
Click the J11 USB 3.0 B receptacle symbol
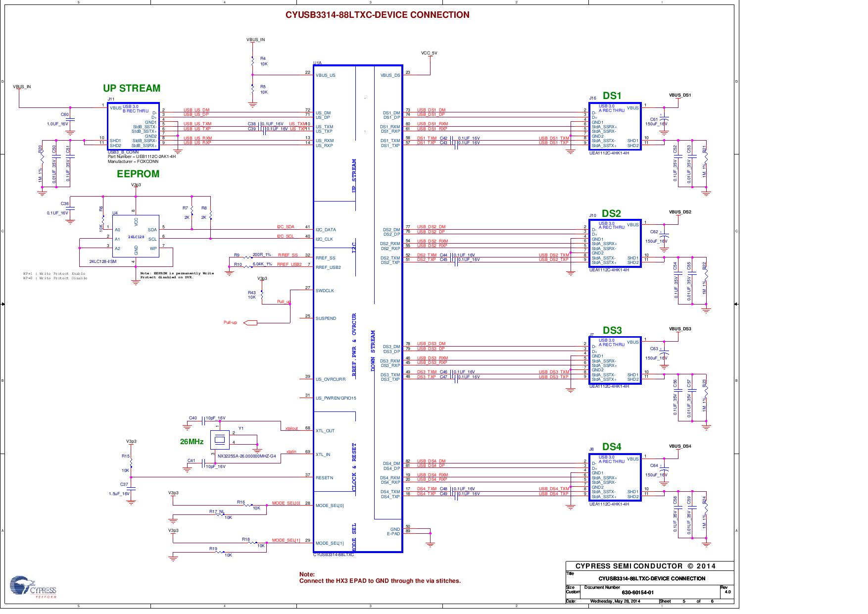point(134,126)
